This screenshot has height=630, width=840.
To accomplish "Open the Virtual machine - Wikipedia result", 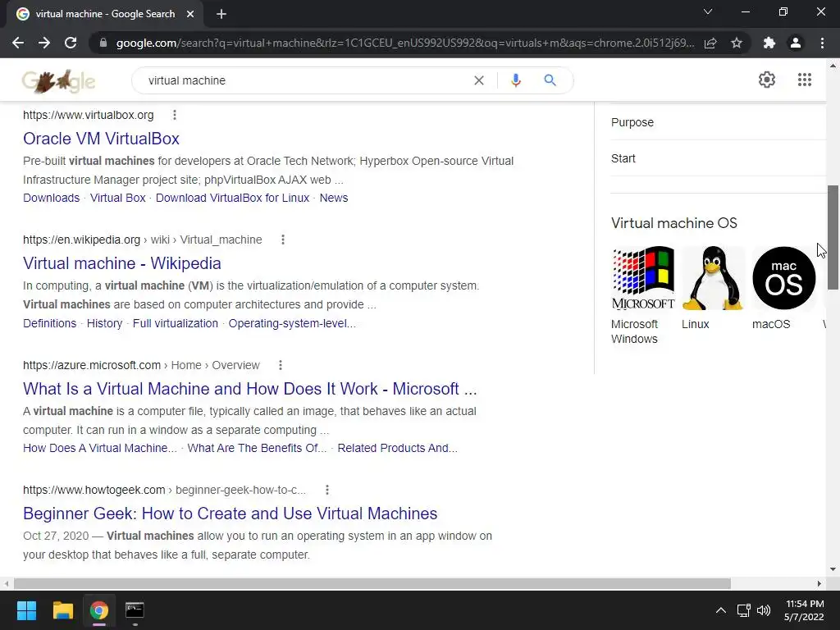I will coord(122,263).
